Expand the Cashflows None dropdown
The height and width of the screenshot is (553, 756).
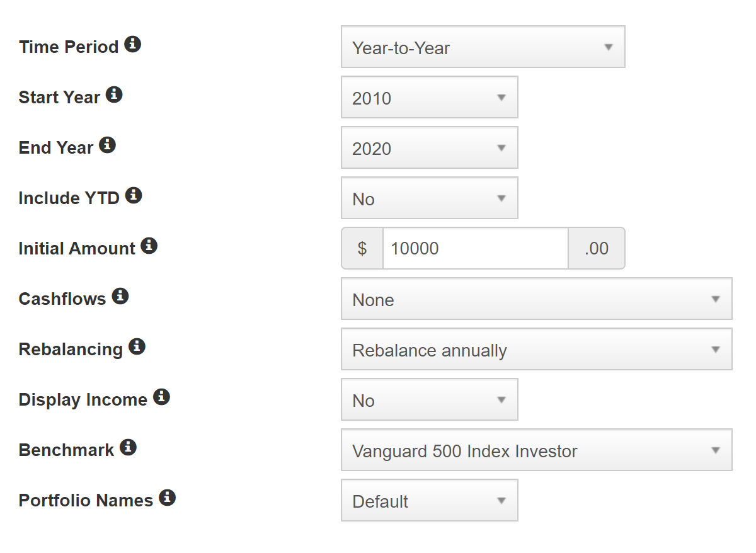pos(537,299)
